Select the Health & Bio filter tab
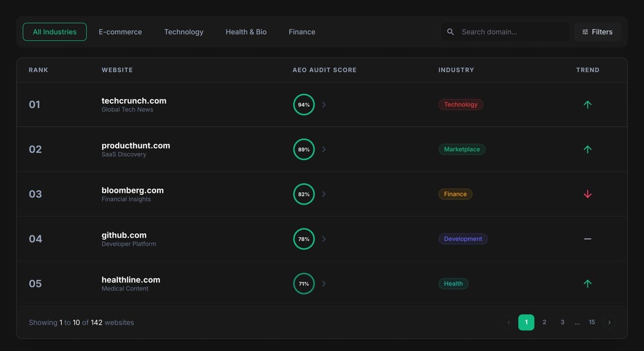Viewport: 644px width, 351px height. [x=246, y=31]
